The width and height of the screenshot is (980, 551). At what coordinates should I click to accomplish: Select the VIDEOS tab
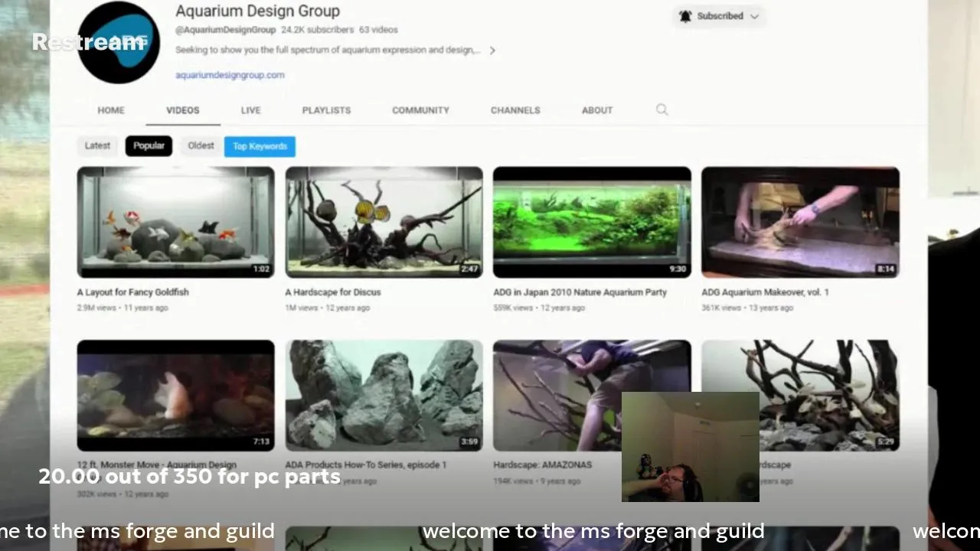[x=183, y=110]
